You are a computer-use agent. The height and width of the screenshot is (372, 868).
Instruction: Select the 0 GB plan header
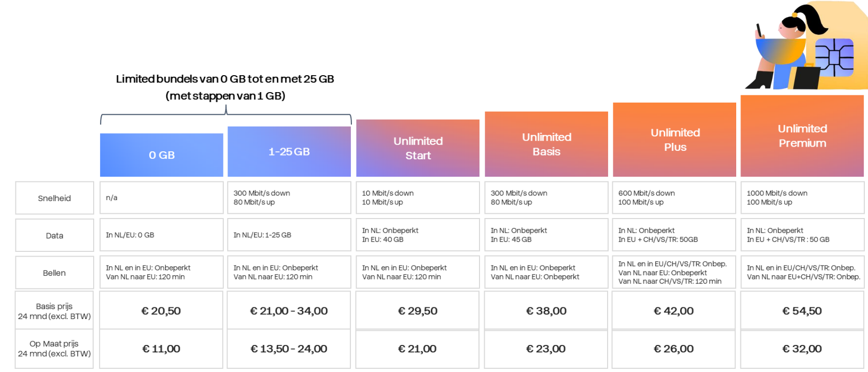[x=161, y=155]
